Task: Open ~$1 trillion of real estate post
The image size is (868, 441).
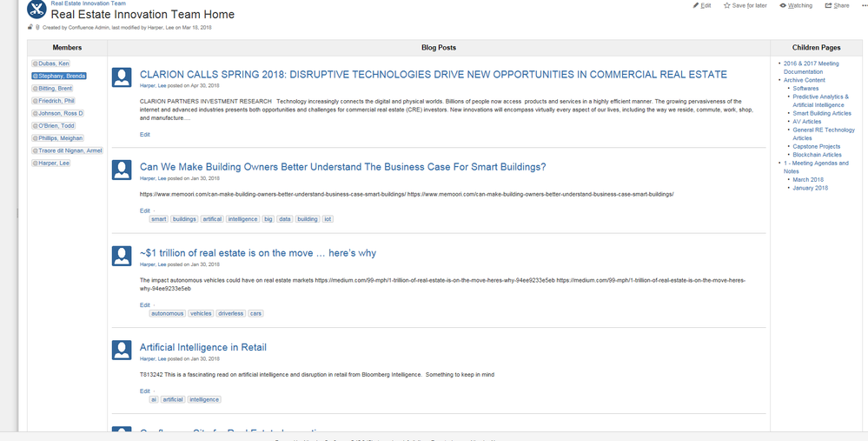Action: (258, 253)
